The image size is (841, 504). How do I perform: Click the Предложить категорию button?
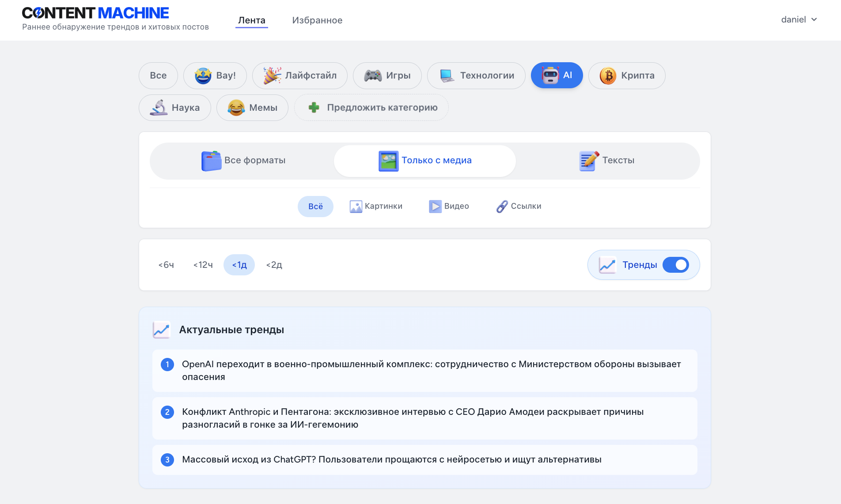coord(371,107)
